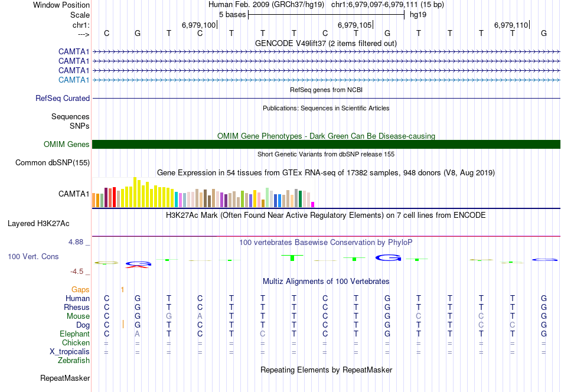Open Publications: Sequences in Scientific Articles title
The width and height of the screenshot is (561, 392).
tap(326, 108)
